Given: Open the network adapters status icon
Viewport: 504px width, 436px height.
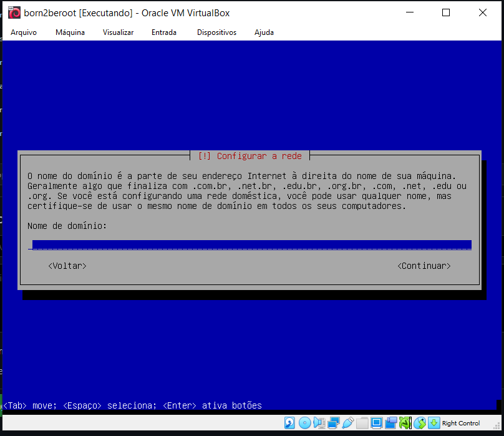Looking at the screenshot, I should pyautogui.click(x=334, y=423).
